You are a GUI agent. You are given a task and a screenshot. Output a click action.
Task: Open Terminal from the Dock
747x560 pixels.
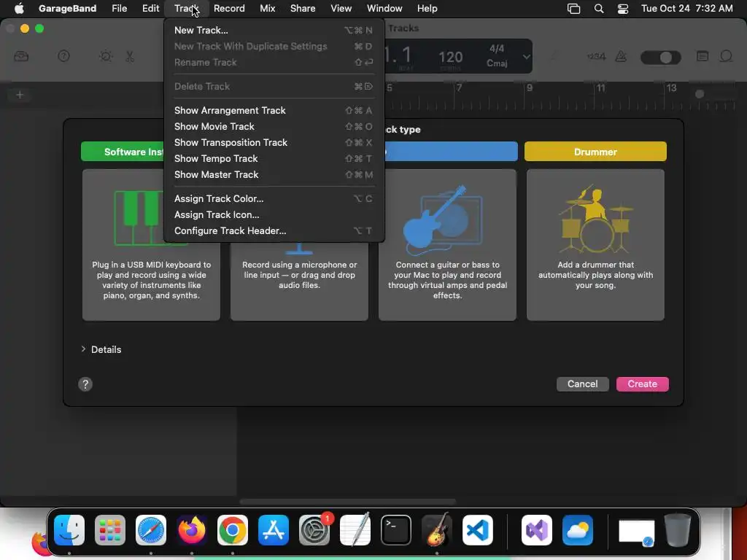click(396, 530)
